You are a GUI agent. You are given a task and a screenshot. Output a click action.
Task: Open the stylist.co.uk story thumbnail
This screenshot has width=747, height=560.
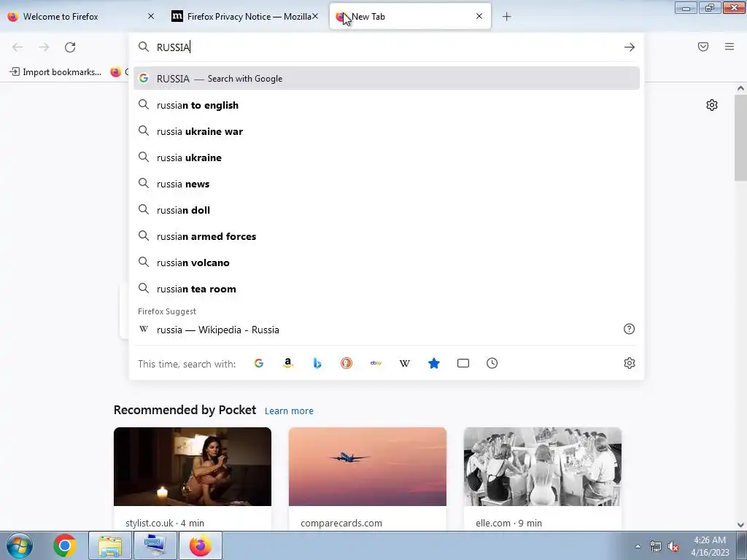pos(193,467)
